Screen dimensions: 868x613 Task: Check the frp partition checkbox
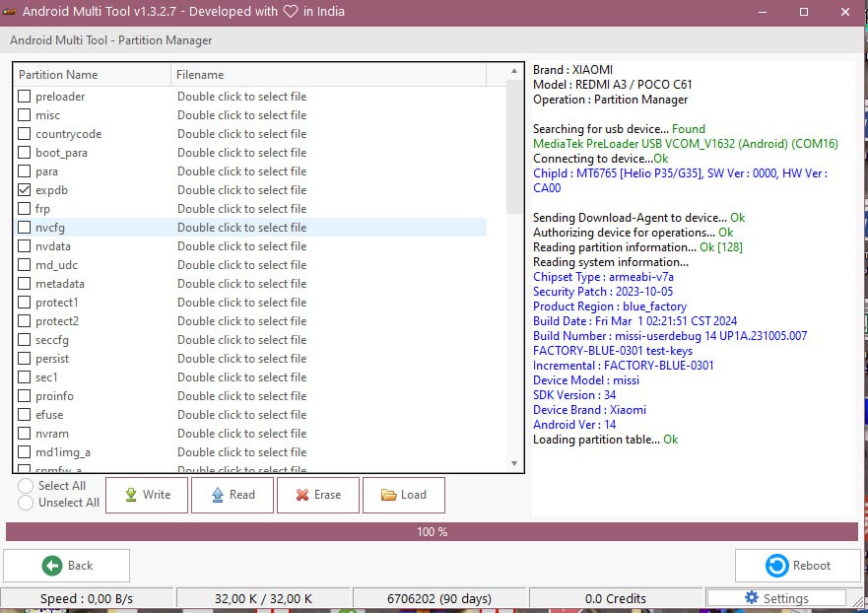pyautogui.click(x=24, y=209)
